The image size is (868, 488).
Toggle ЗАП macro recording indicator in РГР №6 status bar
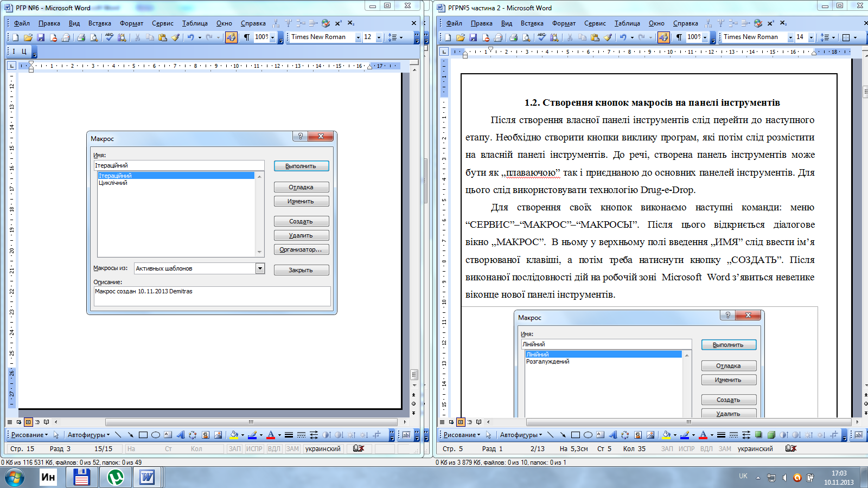(234, 449)
